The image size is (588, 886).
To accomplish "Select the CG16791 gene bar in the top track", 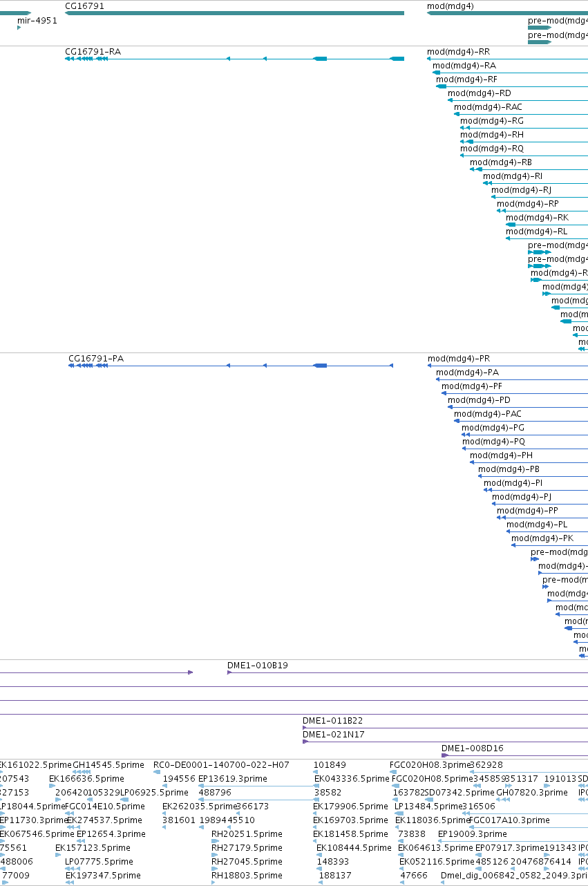I will pyautogui.click(x=234, y=13).
